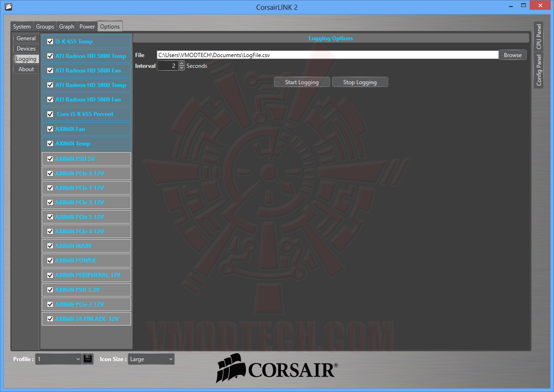The height and width of the screenshot is (392, 554).
Task: Click the Logging Options header
Action: point(331,38)
